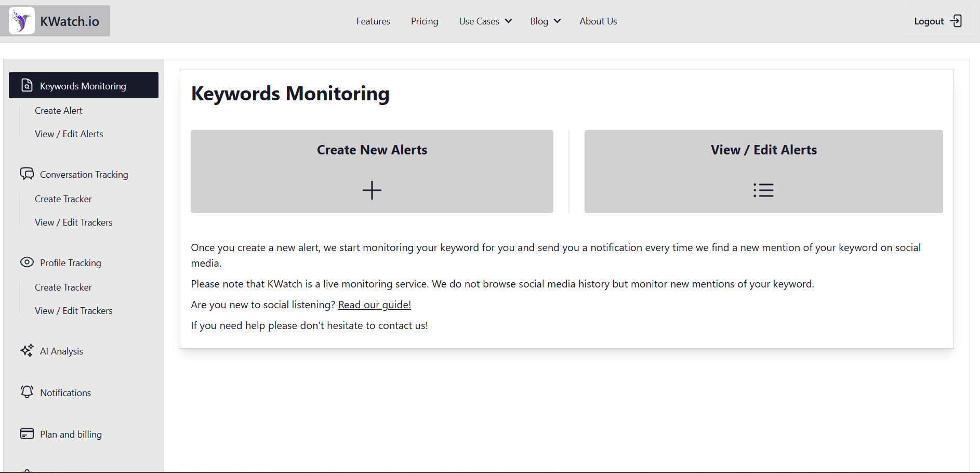This screenshot has height=473, width=980.
Task: Click the AI Analysis sparkle icon
Action: click(27, 350)
